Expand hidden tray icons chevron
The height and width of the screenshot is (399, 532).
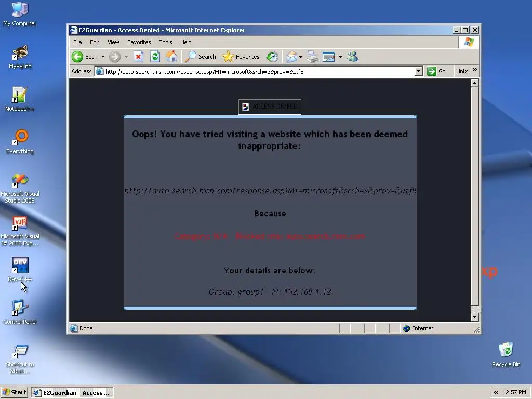pos(496,393)
